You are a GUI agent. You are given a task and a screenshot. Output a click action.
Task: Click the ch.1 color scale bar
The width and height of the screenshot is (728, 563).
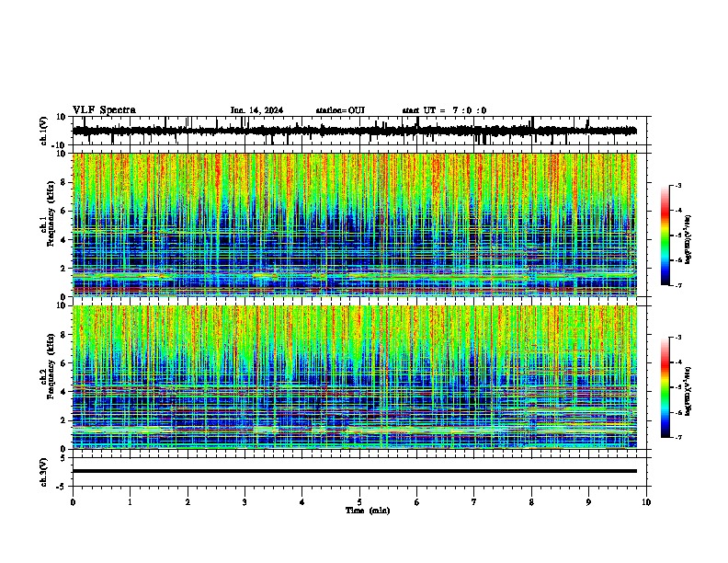[x=665, y=236]
